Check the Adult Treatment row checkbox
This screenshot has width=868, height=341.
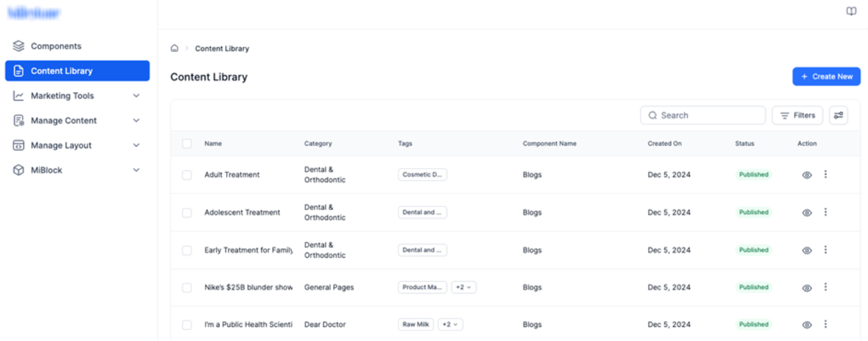(187, 174)
